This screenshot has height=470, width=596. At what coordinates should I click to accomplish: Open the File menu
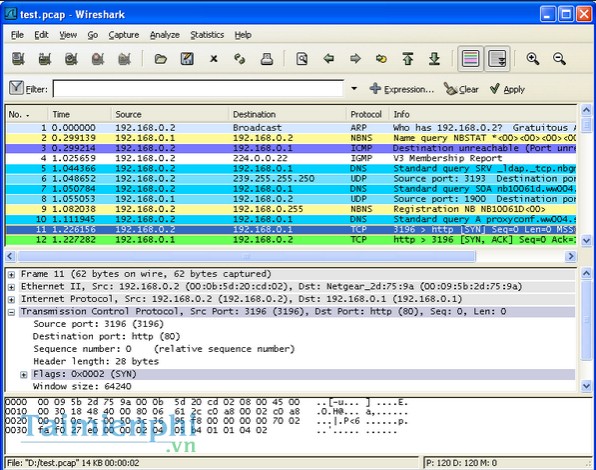coord(17,35)
